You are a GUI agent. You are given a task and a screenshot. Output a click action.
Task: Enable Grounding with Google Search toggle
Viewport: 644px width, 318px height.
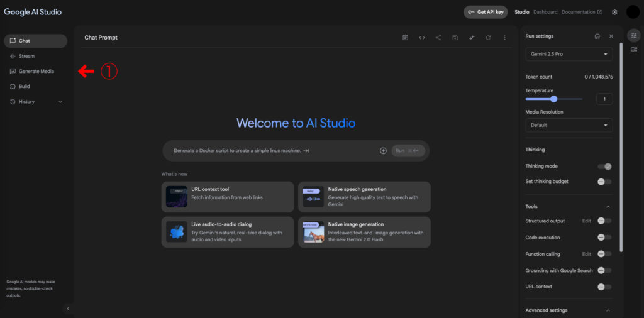pyautogui.click(x=604, y=270)
